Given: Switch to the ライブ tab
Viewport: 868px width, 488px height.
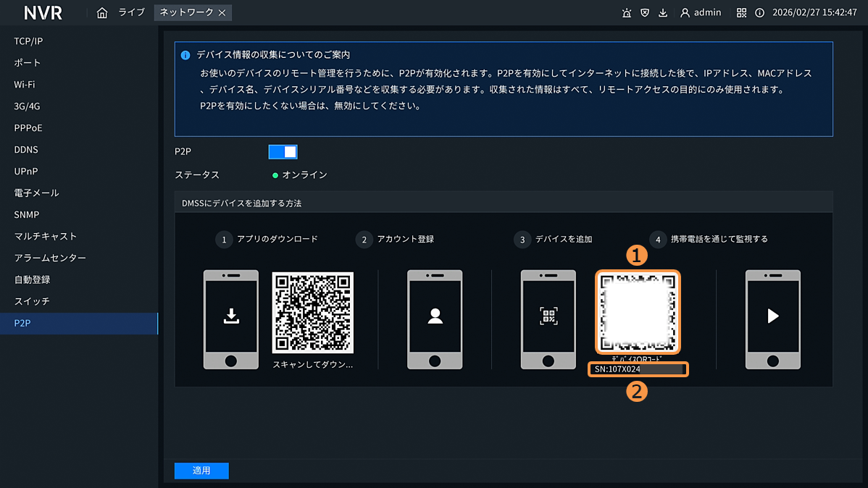Looking at the screenshot, I should [x=132, y=13].
